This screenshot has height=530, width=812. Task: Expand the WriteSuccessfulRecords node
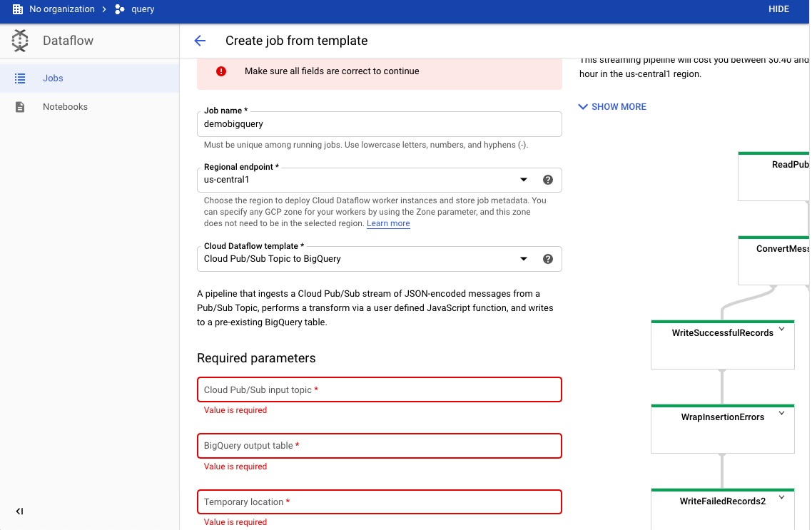point(781,329)
